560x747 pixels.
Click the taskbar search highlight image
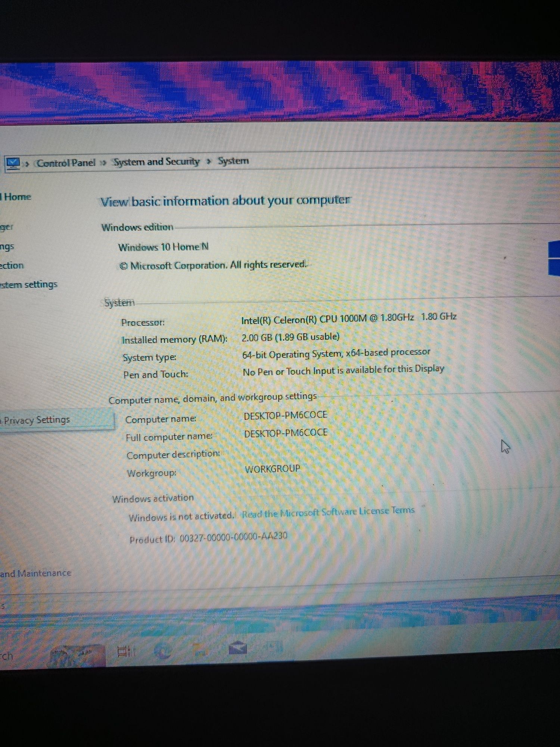click(x=77, y=656)
